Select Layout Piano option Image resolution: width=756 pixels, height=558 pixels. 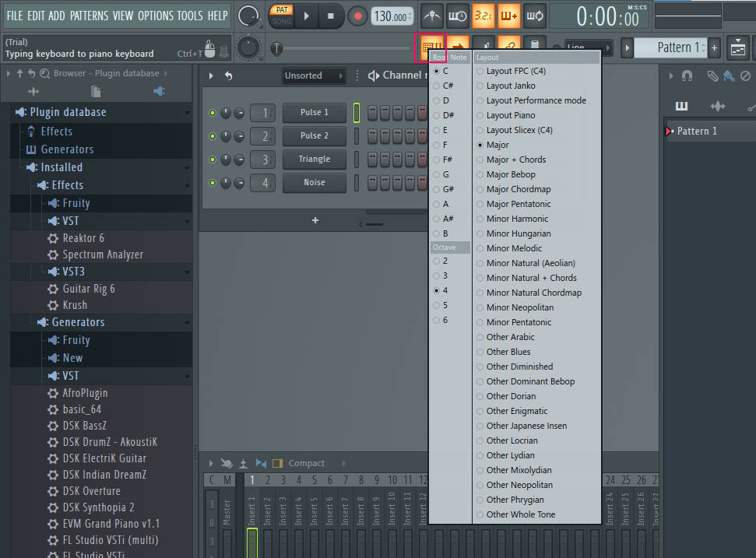point(511,115)
